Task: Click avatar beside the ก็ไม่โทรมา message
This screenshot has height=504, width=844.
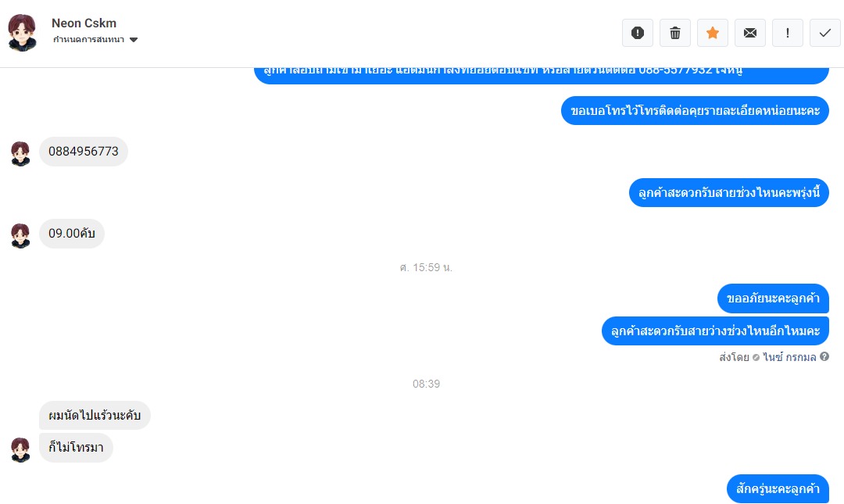Action: (20, 450)
